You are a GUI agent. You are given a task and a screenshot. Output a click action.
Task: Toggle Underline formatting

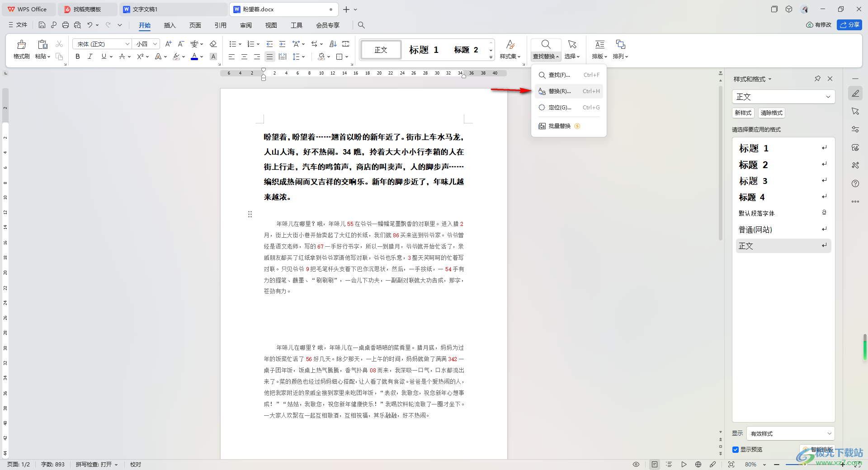[104, 56]
